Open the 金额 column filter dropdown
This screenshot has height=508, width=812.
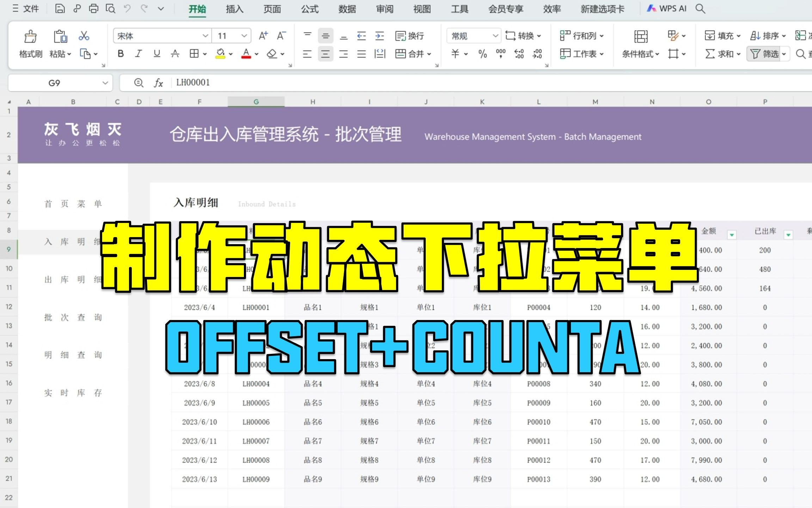click(732, 235)
